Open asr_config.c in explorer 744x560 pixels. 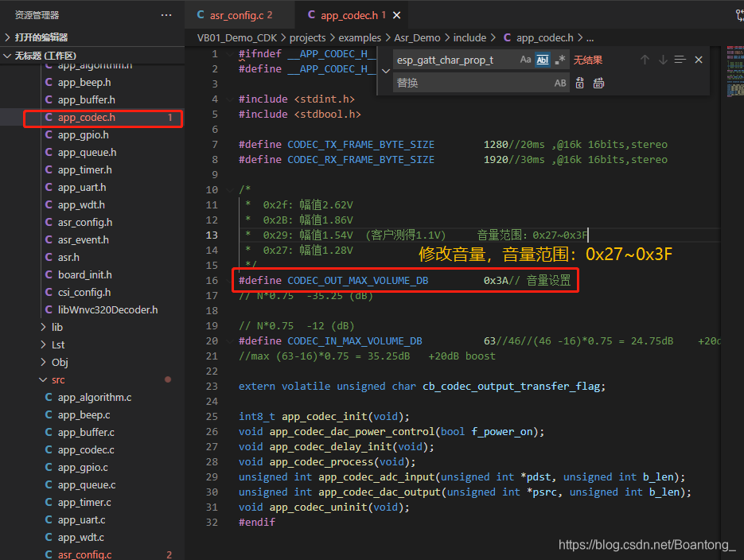(84, 554)
